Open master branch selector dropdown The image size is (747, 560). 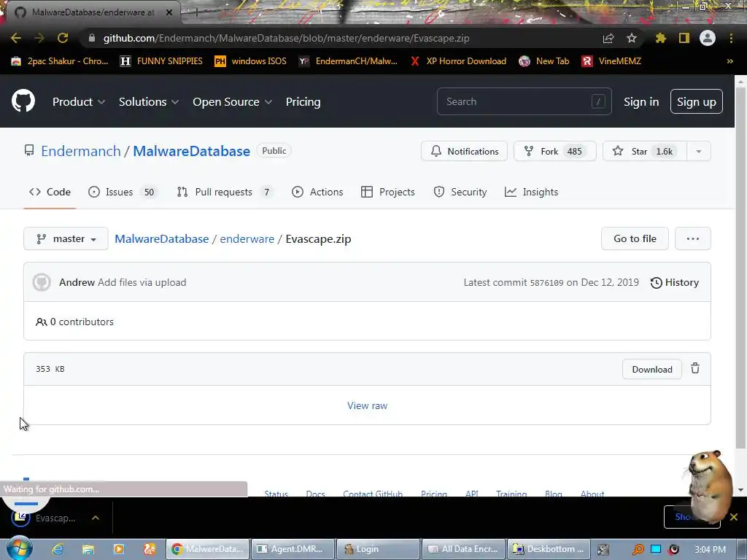point(66,238)
